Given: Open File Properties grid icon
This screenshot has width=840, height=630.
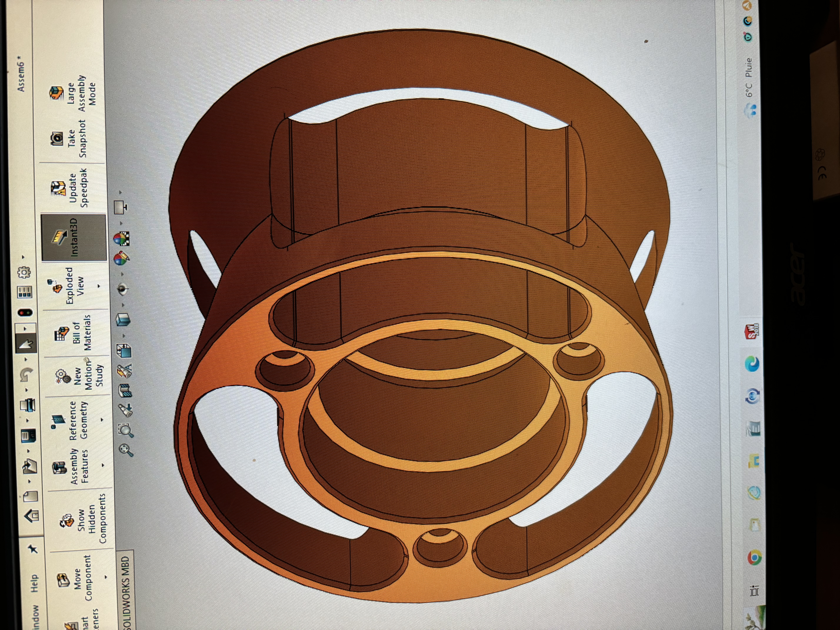Looking at the screenshot, I should click(x=25, y=292).
